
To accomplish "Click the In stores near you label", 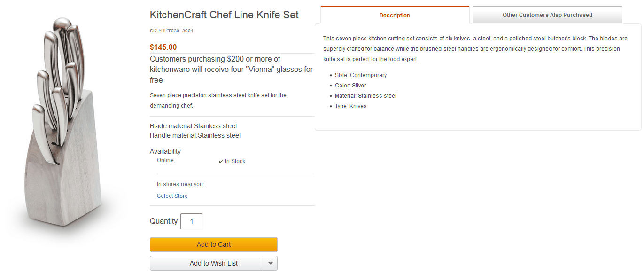I will pos(180,184).
